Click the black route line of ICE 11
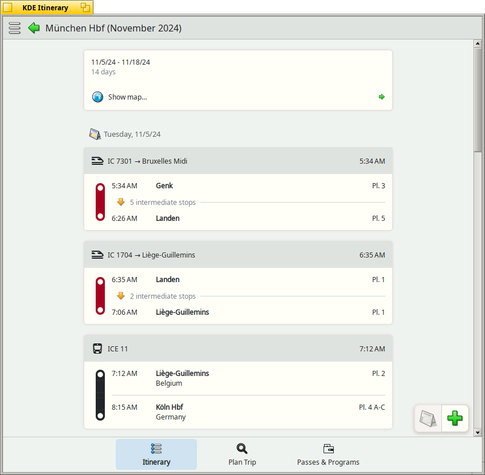Image resolution: width=485 pixels, height=475 pixels. pos(100,395)
